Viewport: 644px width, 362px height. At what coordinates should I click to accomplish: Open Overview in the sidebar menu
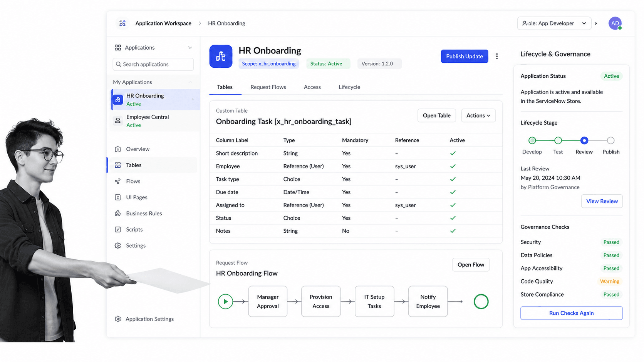[x=154, y=149]
